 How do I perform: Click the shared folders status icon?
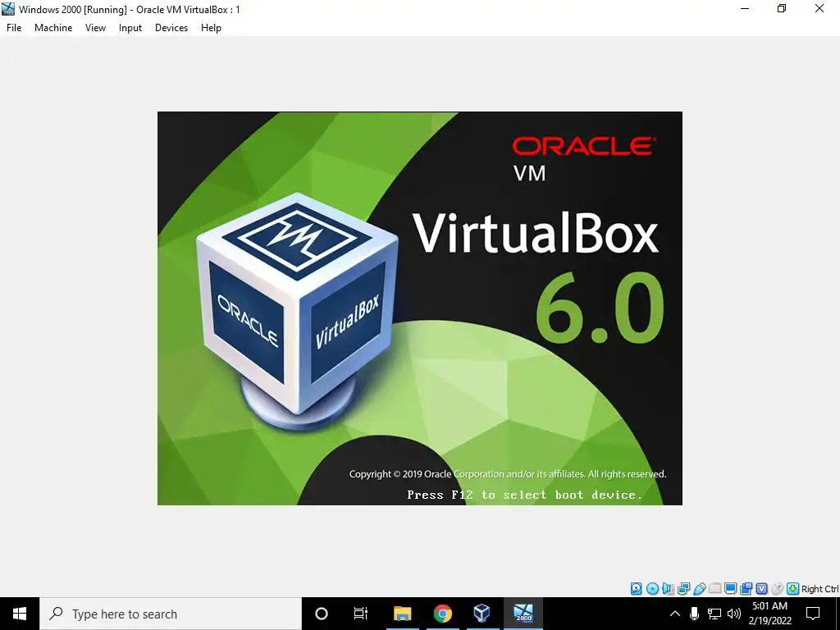714,589
